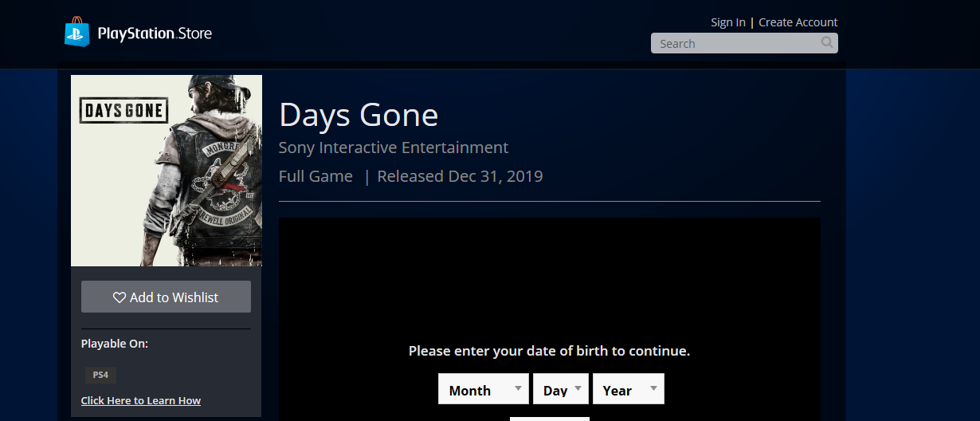
Task: Click the magnifier icon in search bar
Action: click(x=827, y=43)
